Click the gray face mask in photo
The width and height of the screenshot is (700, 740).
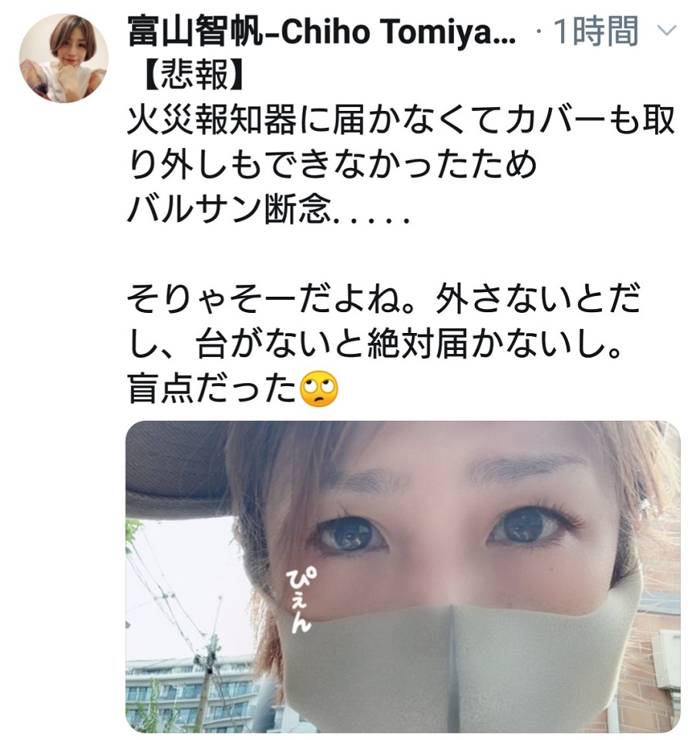tap(453, 661)
